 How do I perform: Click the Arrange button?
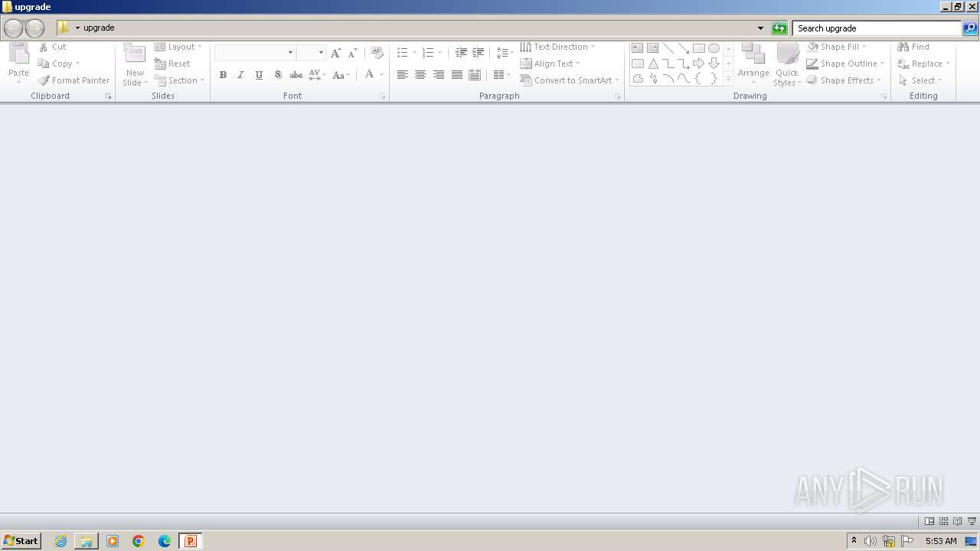click(x=753, y=64)
